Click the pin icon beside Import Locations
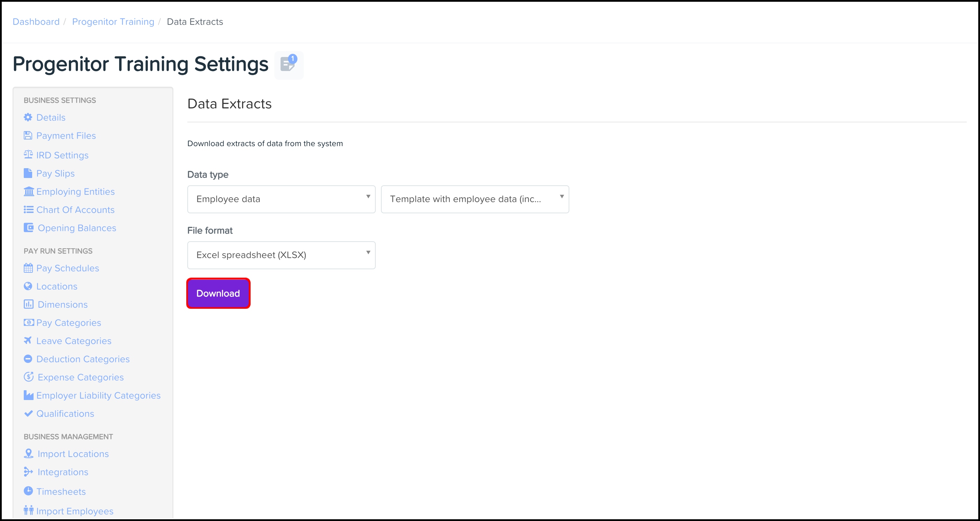980x521 pixels. pos(29,453)
